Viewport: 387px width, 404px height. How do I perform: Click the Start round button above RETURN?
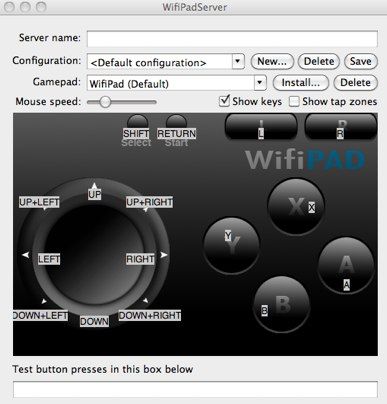click(x=176, y=121)
